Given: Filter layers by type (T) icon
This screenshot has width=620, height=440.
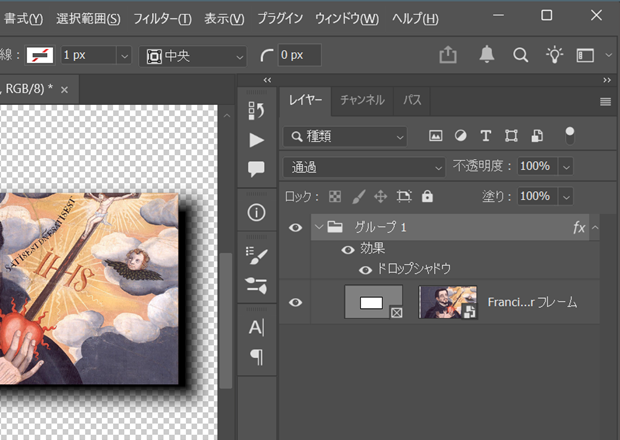Looking at the screenshot, I should [x=486, y=136].
